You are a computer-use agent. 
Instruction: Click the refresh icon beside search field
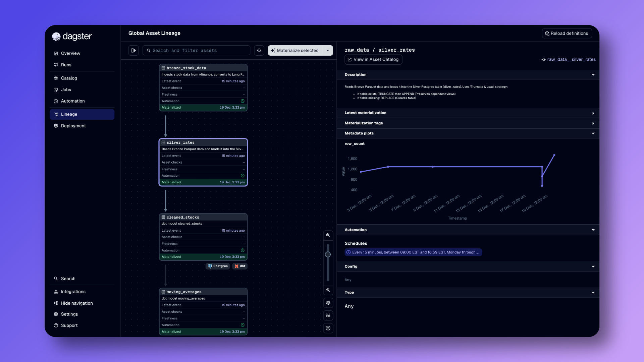(259, 51)
